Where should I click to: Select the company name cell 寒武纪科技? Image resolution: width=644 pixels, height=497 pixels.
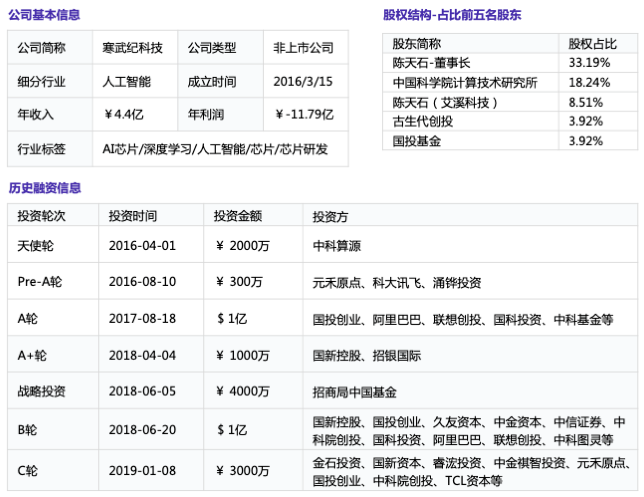click(132, 48)
